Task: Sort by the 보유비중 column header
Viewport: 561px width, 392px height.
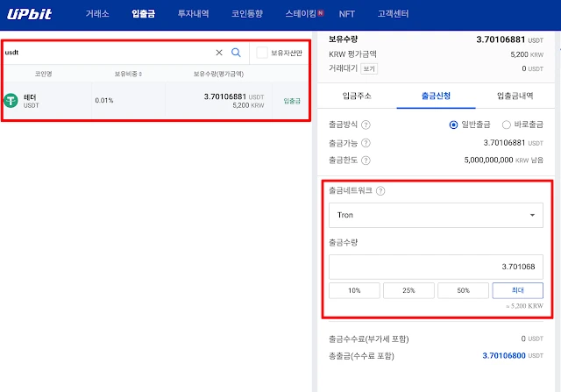Action: 128,74
